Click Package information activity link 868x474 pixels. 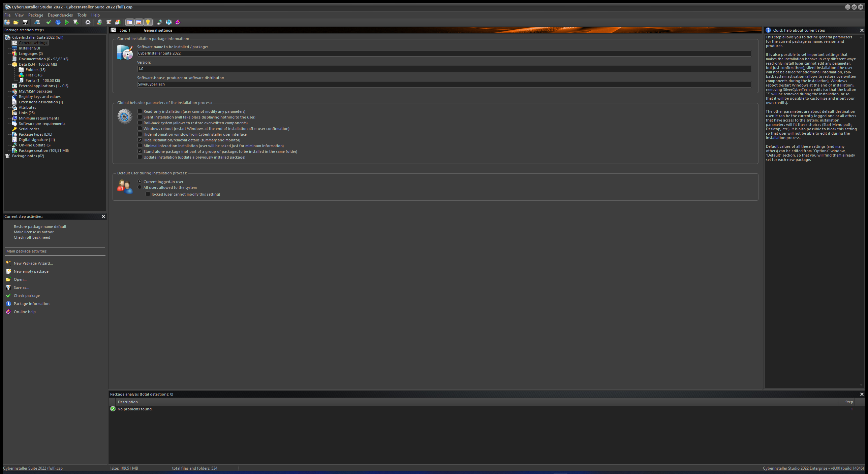pyautogui.click(x=32, y=304)
